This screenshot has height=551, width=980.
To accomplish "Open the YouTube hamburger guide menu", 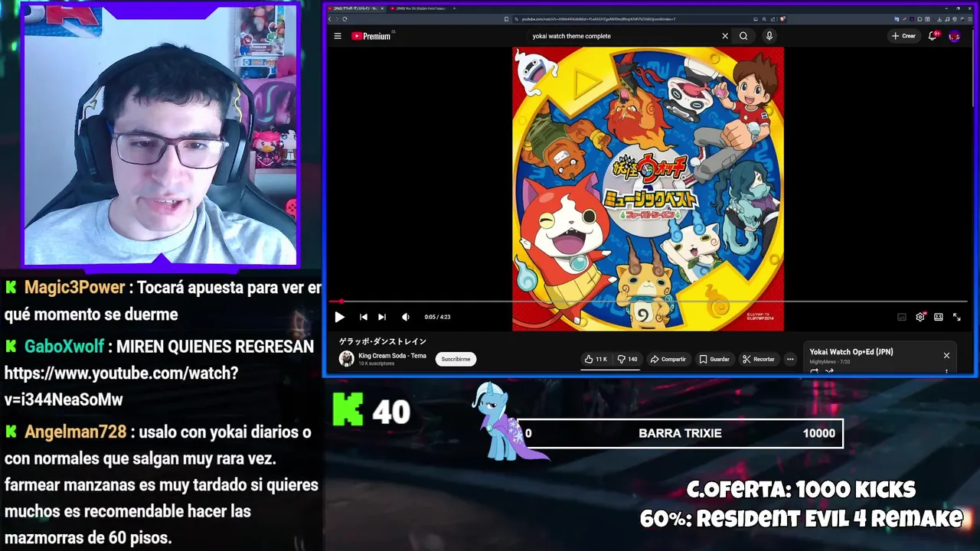I will click(x=338, y=36).
